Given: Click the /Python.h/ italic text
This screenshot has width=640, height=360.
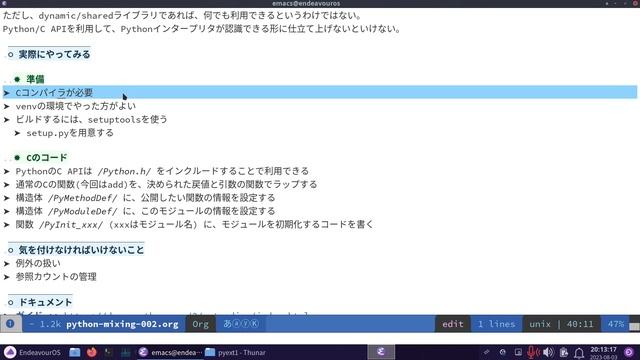Looking at the screenshot, I should [124, 171].
